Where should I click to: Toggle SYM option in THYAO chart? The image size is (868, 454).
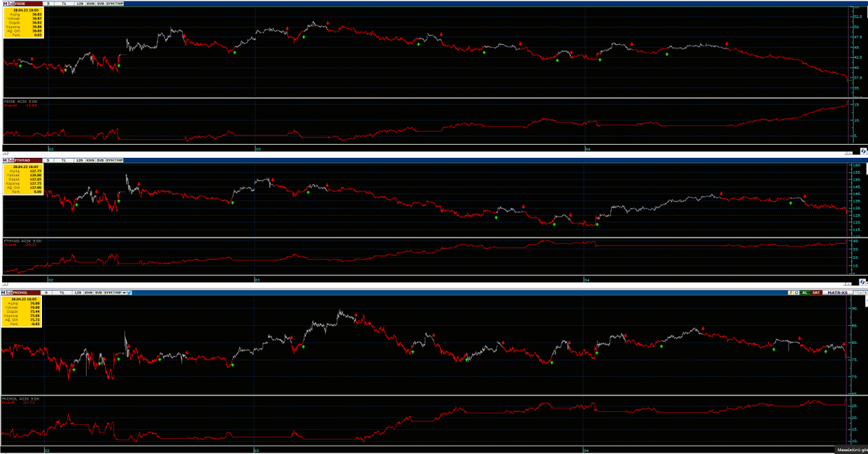click(x=110, y=160)
